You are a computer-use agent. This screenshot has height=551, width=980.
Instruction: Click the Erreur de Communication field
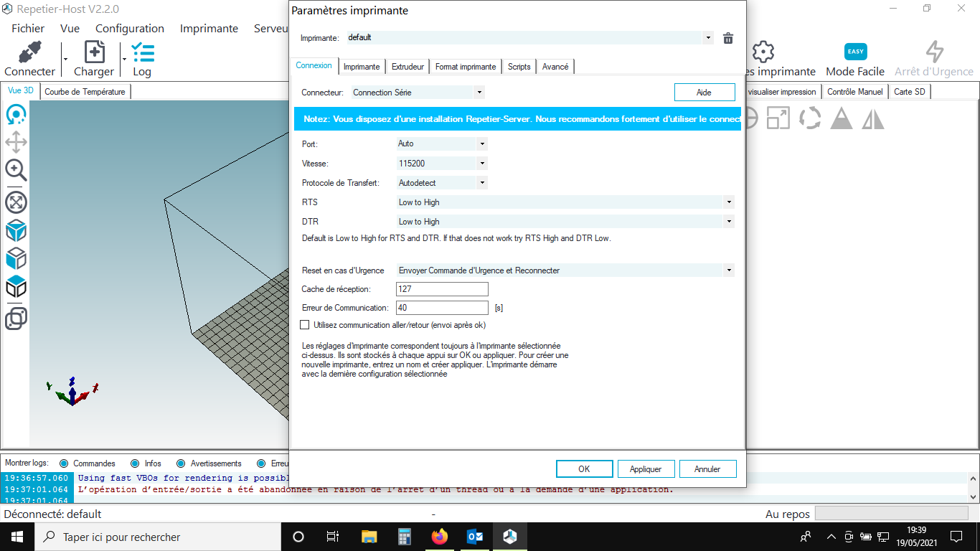(x=442, y=308)
